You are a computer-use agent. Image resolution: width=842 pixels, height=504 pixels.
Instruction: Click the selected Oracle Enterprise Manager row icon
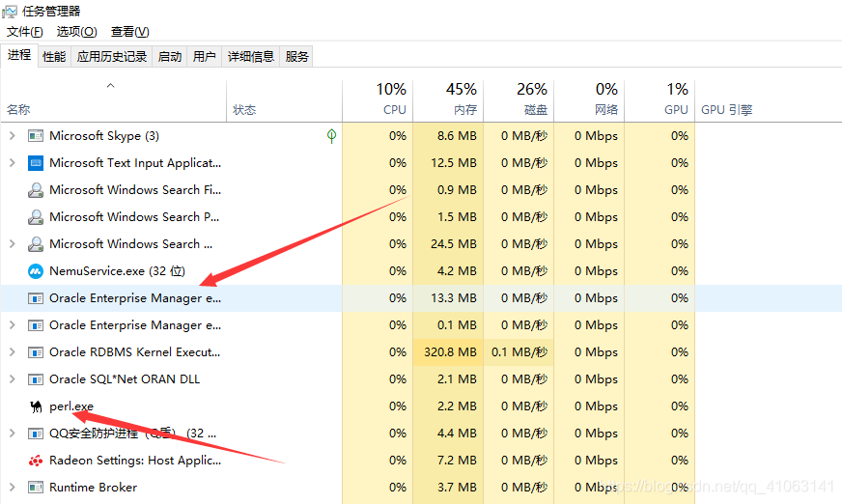(x=36, y=298)
